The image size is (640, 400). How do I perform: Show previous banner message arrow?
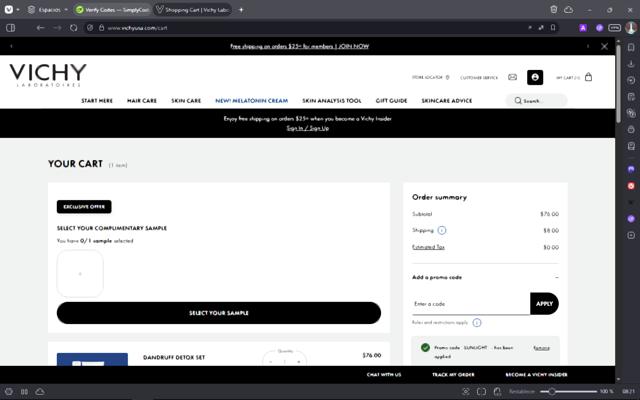[x=11, y=46]
